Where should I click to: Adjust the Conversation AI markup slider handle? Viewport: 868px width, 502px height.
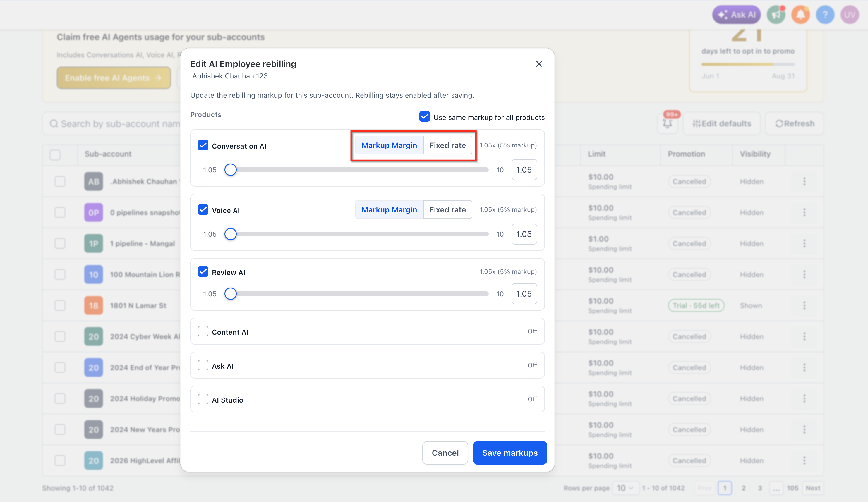tap(230, 170)
